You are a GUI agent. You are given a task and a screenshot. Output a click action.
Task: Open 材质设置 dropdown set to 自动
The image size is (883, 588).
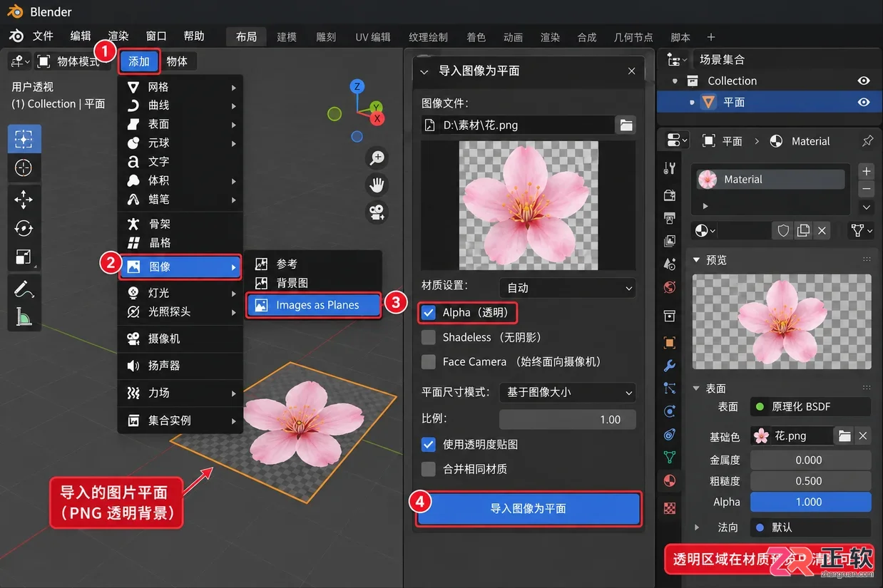567,288
